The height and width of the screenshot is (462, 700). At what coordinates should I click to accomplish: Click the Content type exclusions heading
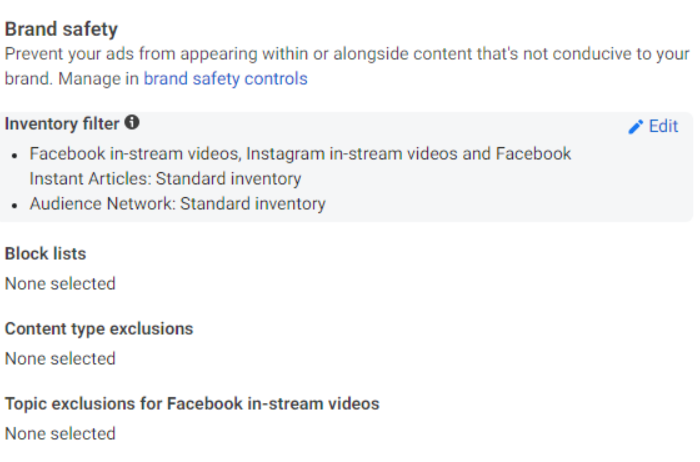click(99, 329)
